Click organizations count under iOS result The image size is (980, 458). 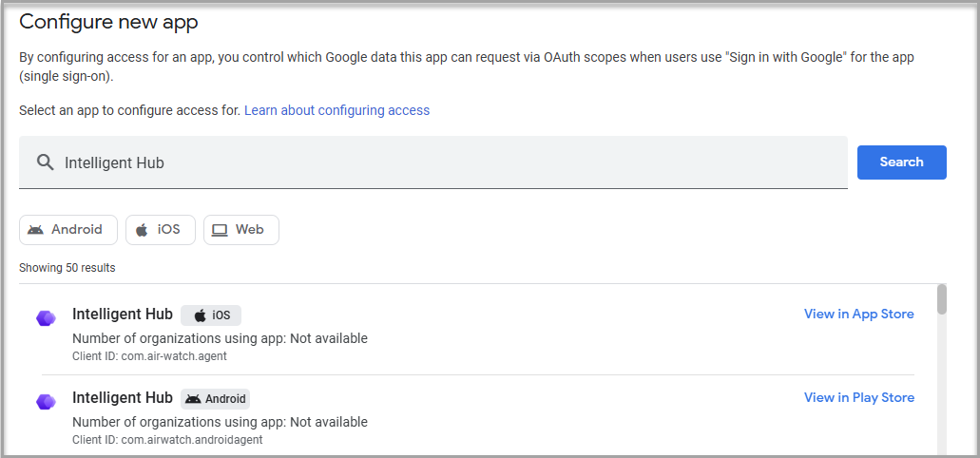(220, 338)
